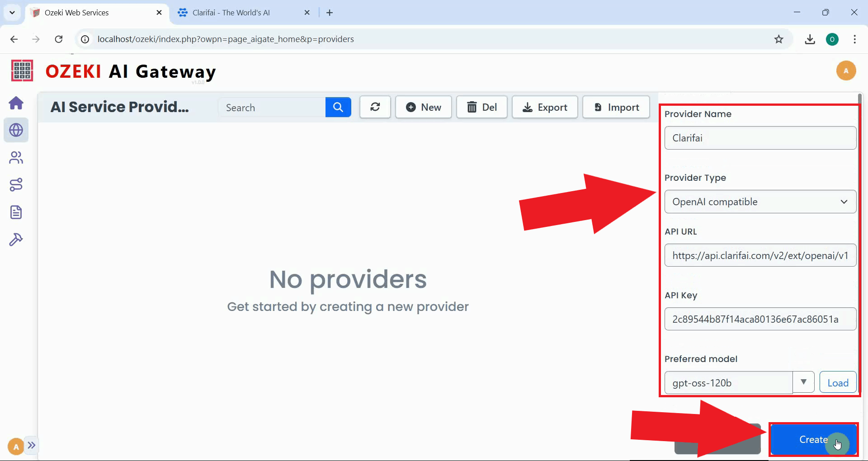The height and width of the screenshot is (461, 868).
Task: Refresh the AI Service Providers list
Action: point(375,107)
